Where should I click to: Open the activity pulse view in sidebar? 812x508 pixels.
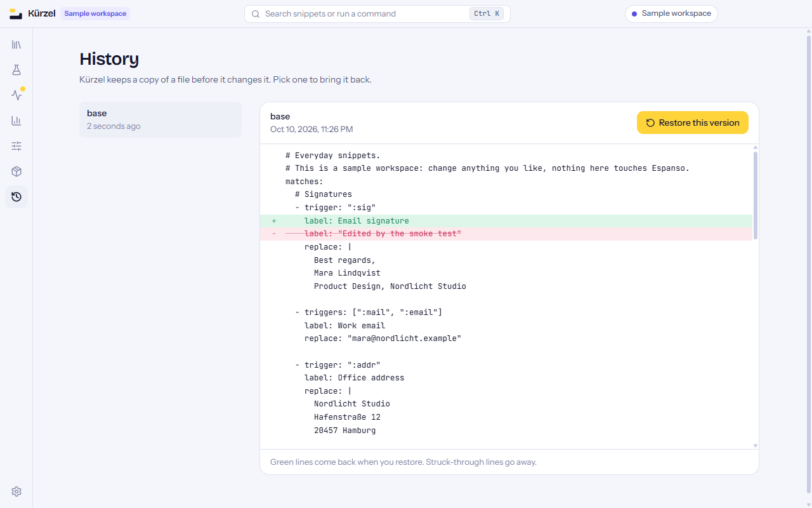point(16,95)
